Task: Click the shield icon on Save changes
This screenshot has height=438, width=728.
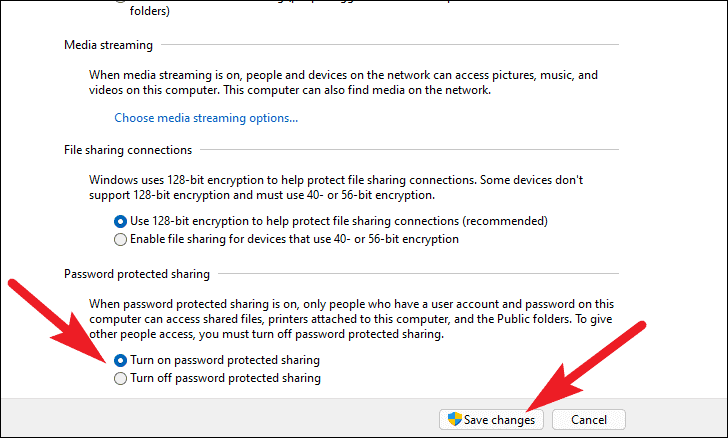Action: click(455, 419)
